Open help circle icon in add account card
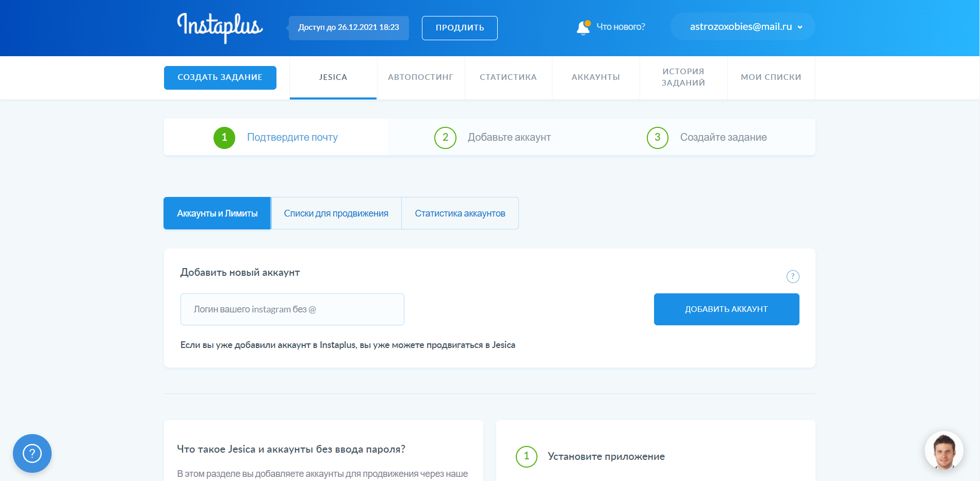Screen dimensions: 980x481 [x=793, y=276]
